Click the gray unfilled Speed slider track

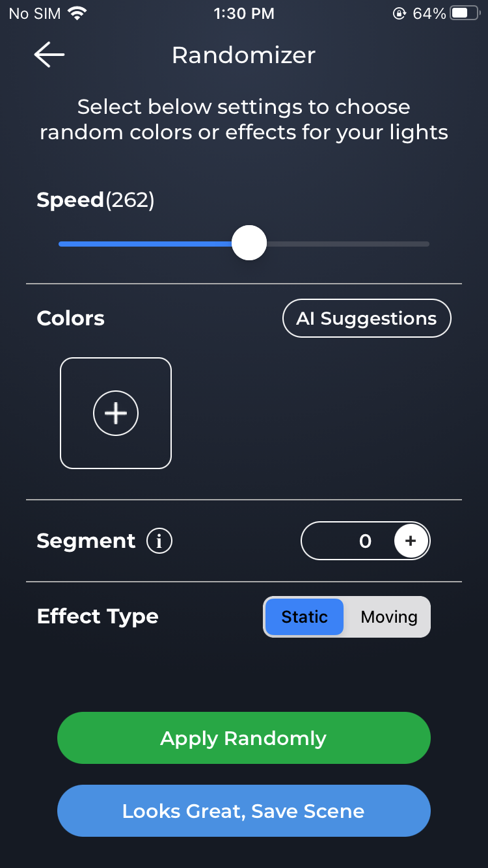(x=348, y=244)
